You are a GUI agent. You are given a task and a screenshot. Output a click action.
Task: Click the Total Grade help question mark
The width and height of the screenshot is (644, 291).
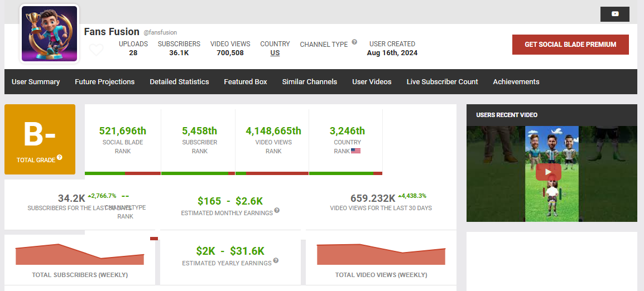point(60,157)
